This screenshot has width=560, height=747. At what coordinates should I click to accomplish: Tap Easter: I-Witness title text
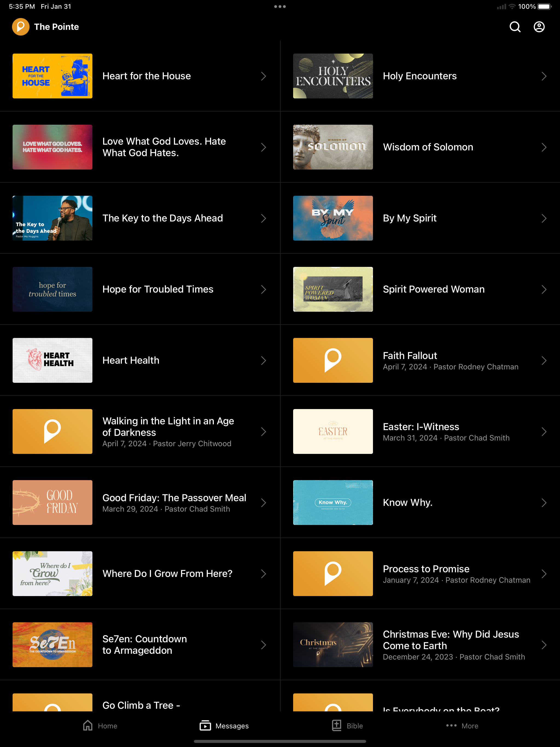[421, 427]
